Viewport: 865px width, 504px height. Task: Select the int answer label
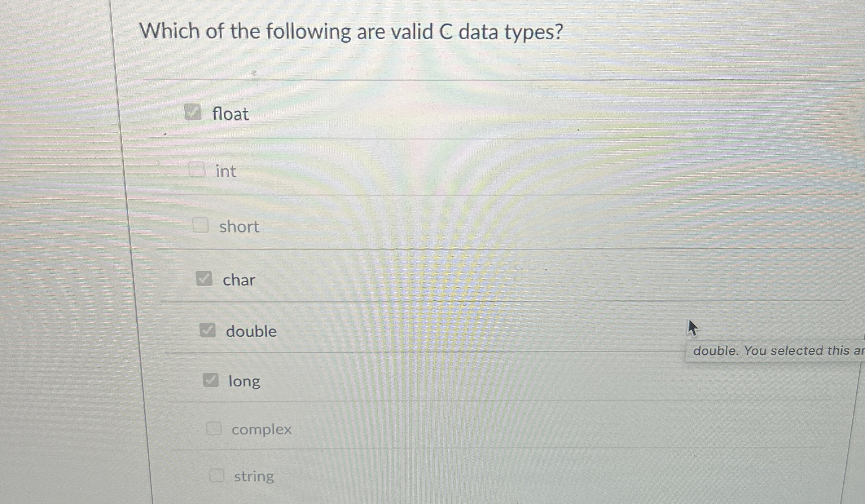226,171
